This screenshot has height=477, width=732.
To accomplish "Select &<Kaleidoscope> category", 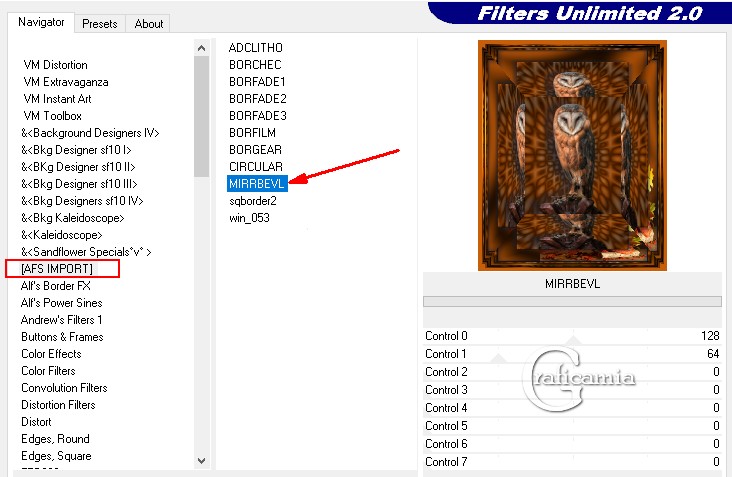I will point(61,235).
